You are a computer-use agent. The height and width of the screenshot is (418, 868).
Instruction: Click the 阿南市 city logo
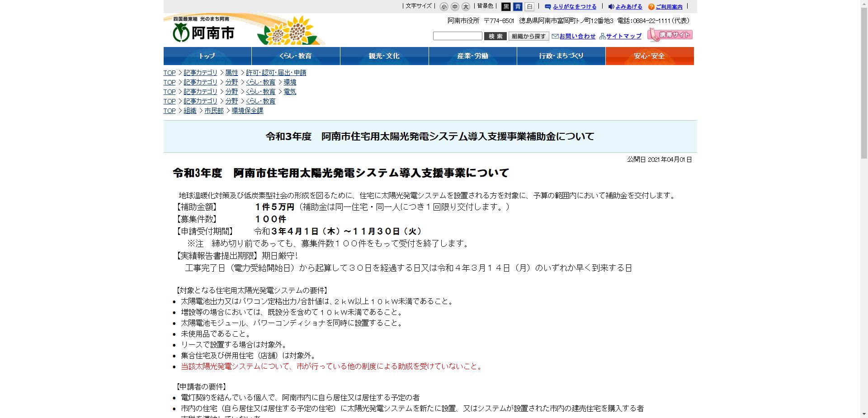click(x=203, y=32)
